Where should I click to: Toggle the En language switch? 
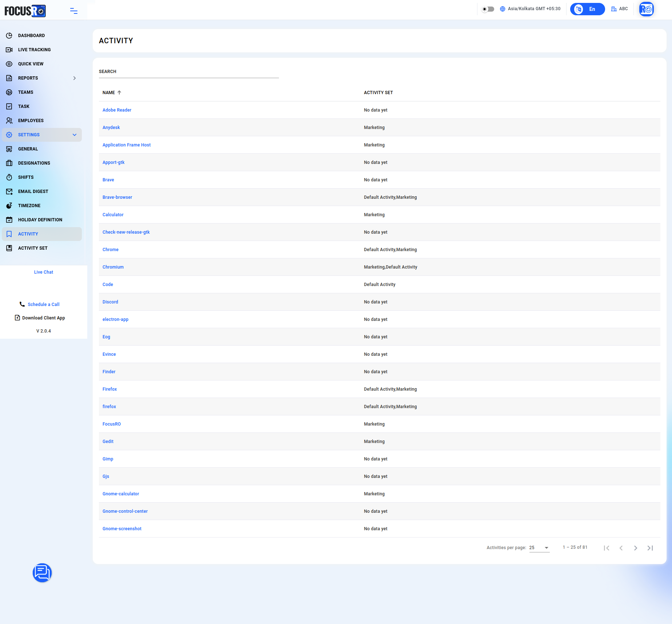(x=587, y=9)
